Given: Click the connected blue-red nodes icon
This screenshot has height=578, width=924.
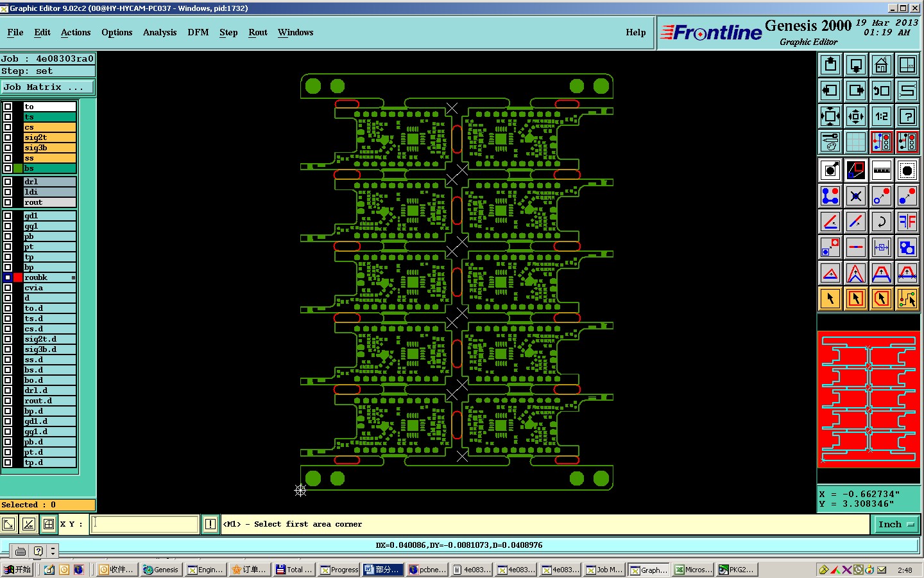Looking at the screenshot, I should coord(830,196).
